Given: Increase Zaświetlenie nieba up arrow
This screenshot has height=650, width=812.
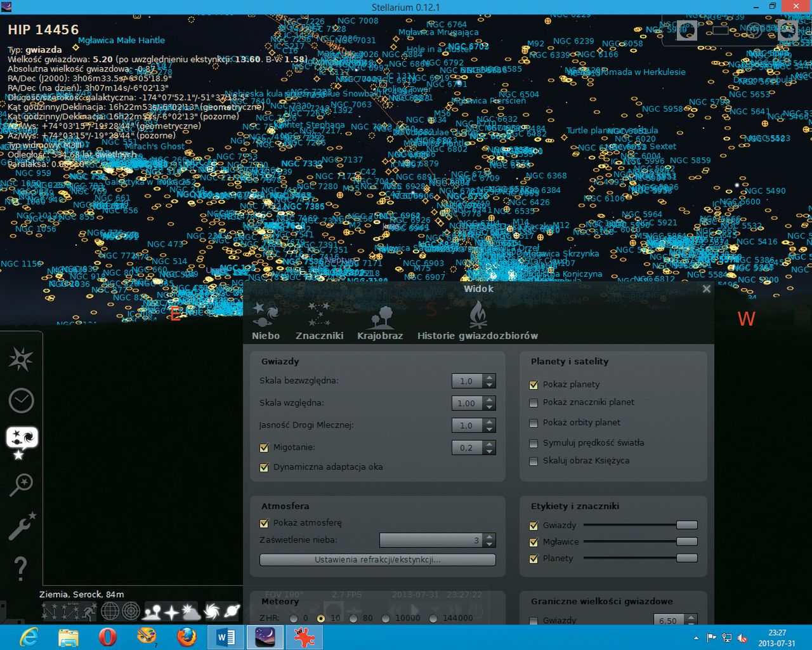Looking at the screenshot, I should tap(489, 537).
